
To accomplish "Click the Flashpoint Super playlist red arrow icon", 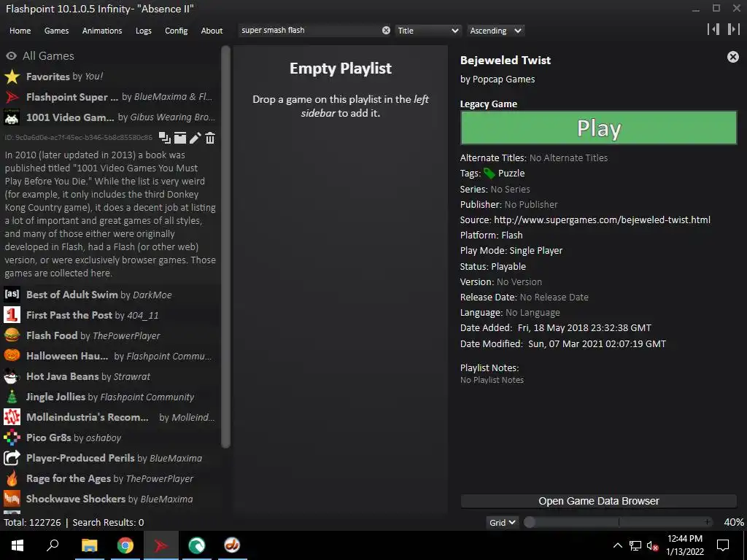I will tap(12, 97).
